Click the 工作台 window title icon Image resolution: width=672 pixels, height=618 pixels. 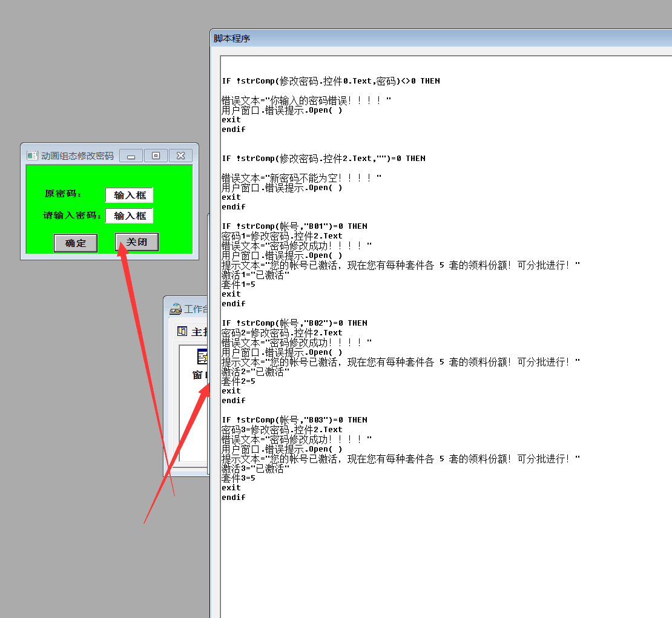[176, 309]
